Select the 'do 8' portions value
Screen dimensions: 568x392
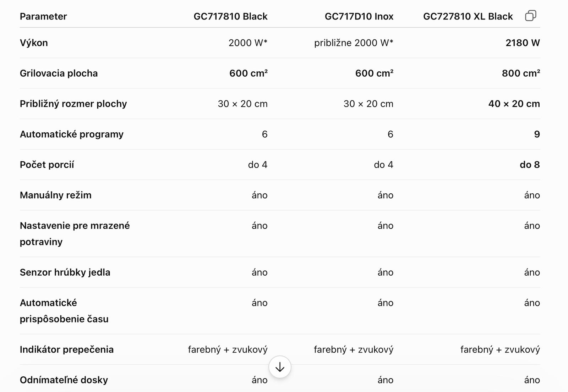click(530, 165)
